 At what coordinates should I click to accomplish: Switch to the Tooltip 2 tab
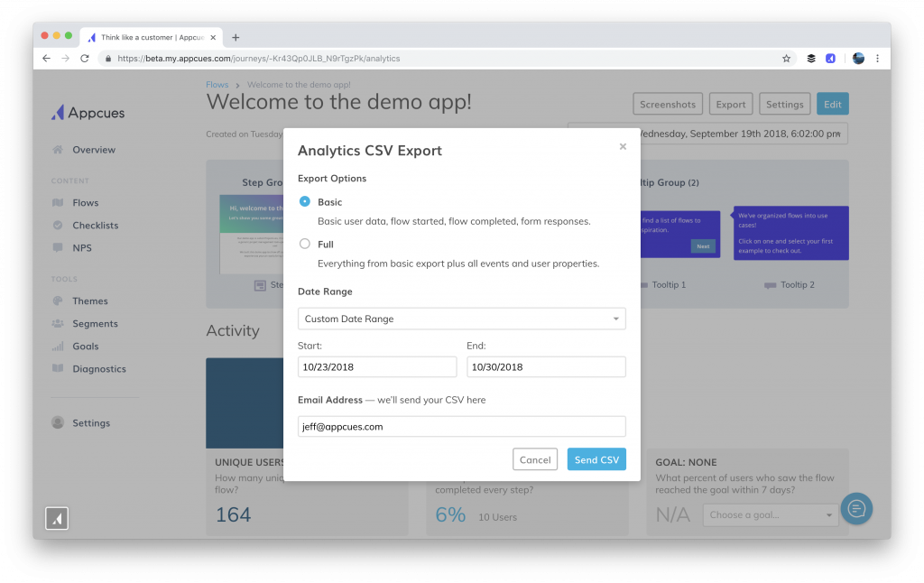coord(799,286)
